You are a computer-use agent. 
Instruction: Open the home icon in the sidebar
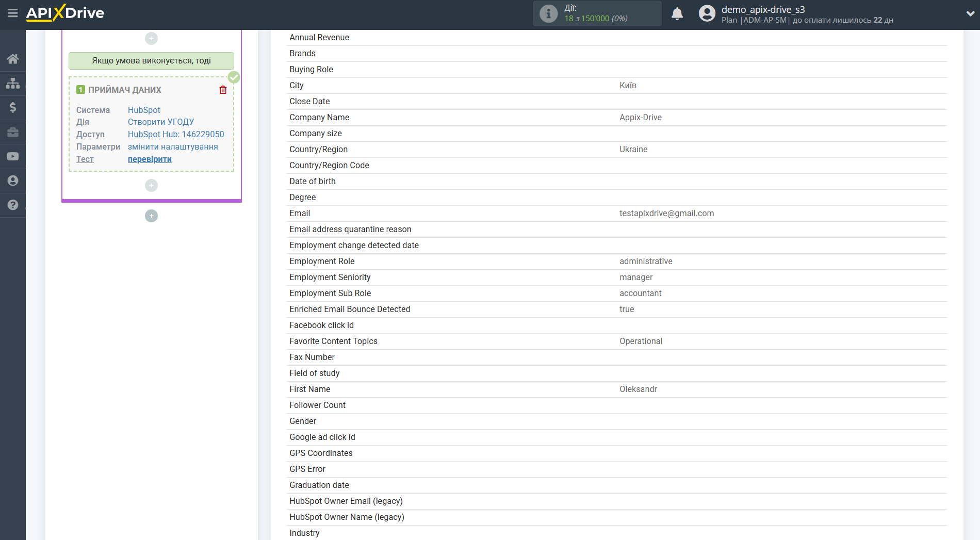[x=13, y=59]
